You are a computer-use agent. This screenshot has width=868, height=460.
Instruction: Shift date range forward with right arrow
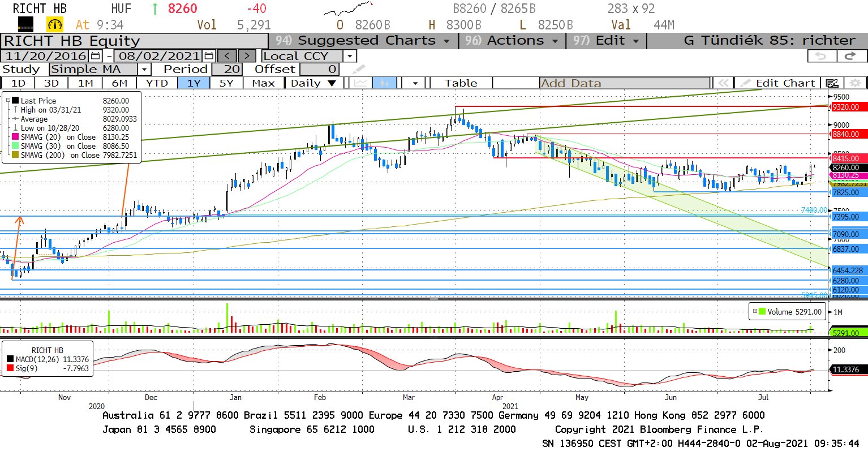click(247, 56)
